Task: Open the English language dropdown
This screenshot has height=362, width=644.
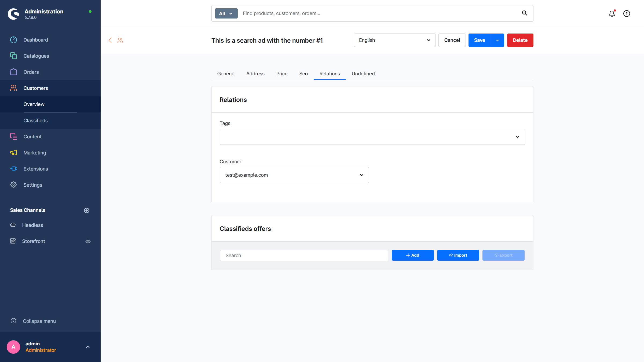Action: pos(394,40)
